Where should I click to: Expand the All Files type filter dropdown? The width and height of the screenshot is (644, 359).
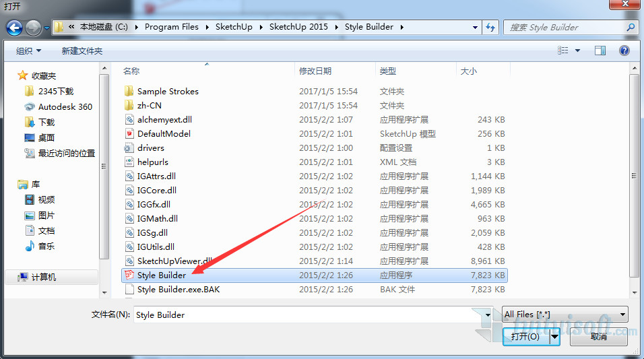point(622,315)
